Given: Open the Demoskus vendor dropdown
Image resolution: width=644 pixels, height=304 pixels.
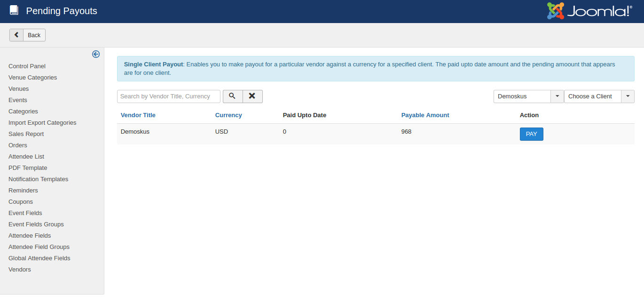Looking at the screenshot, I should click(528, 96).
